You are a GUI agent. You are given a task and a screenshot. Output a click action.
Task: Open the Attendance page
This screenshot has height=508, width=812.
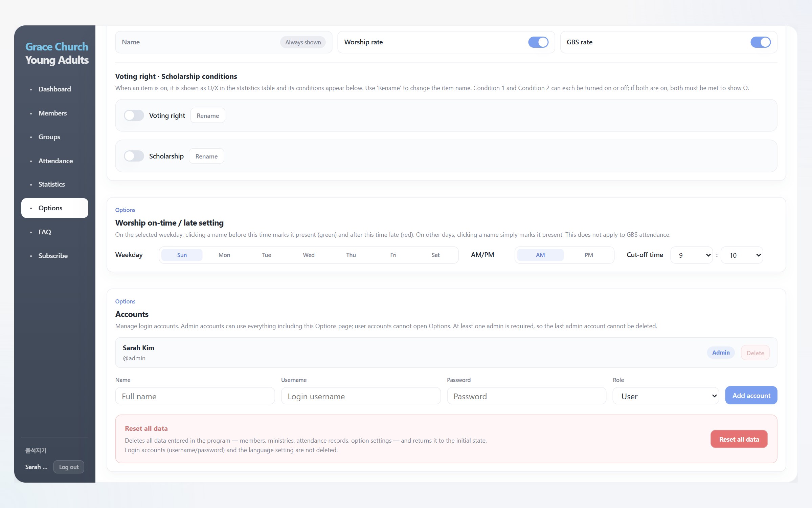(54, 161)
